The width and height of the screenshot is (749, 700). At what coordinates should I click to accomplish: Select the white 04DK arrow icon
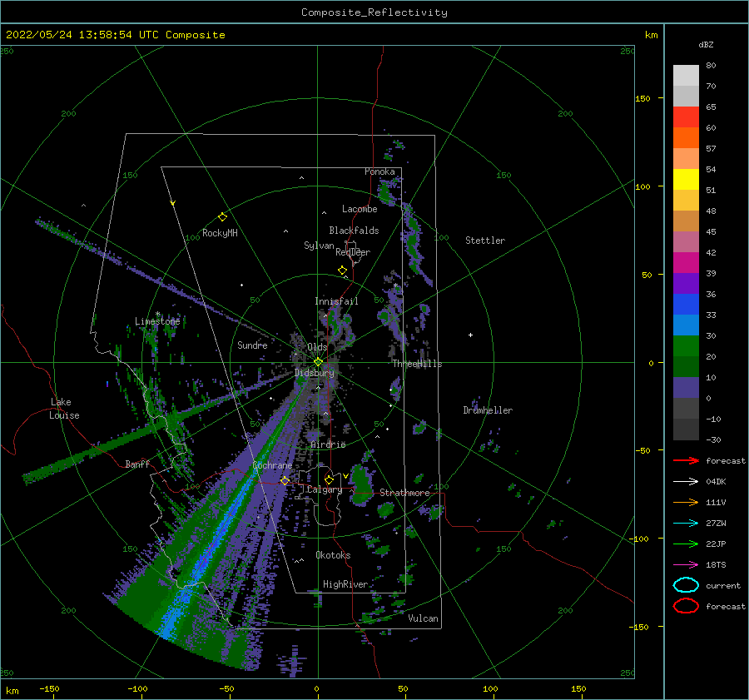686,482
